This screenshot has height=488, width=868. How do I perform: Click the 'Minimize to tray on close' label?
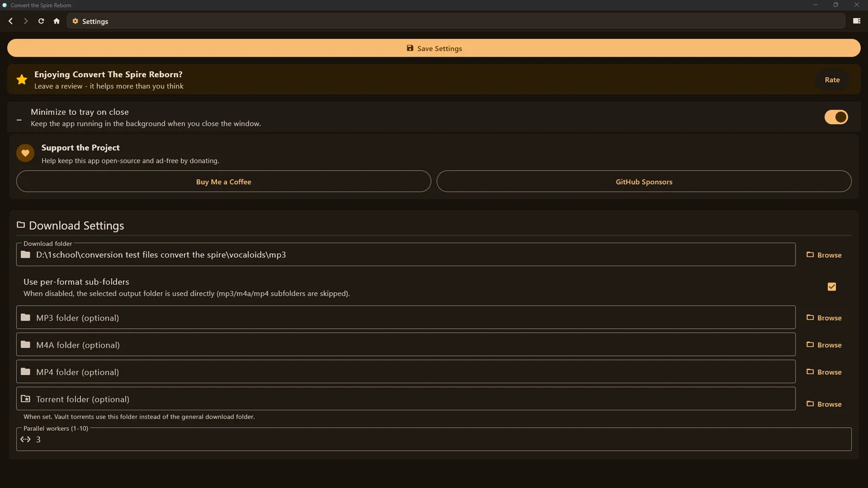coord(80,112)
